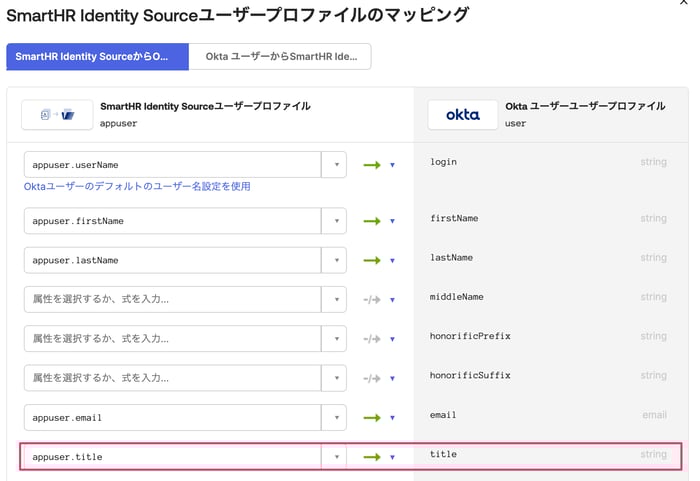Image resolution: width=700 pixels, height=481 pixels.
Task: Click the lastName attribute label
Action: (x=451, y=257)
